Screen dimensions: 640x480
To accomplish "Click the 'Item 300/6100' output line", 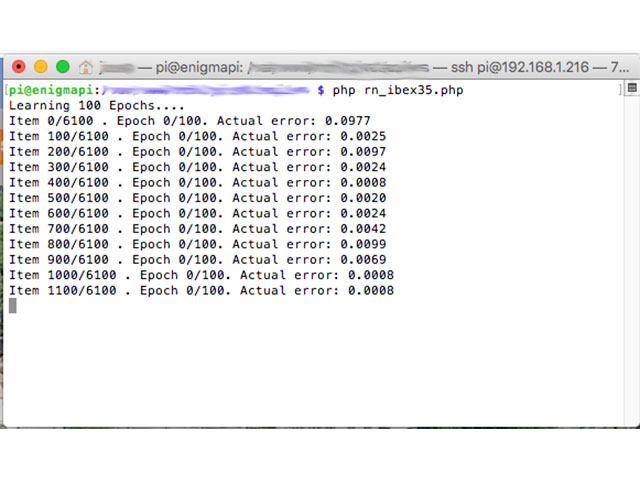I will pos(198,167).
